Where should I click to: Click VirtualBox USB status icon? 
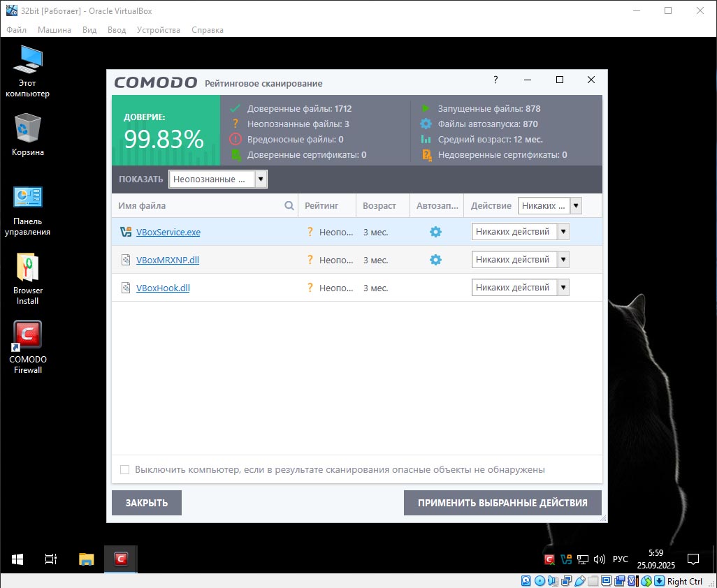(x=580, y=581)
